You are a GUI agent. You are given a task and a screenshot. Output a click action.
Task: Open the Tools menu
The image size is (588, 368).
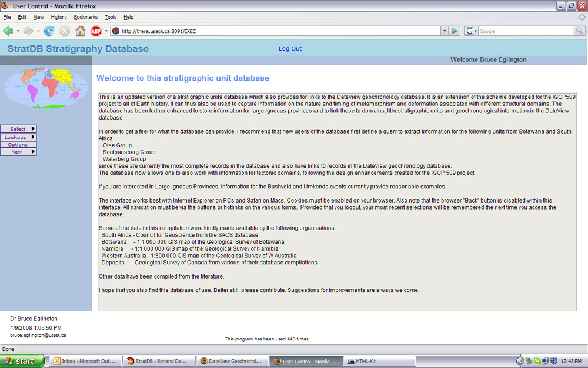pos(111,17)
